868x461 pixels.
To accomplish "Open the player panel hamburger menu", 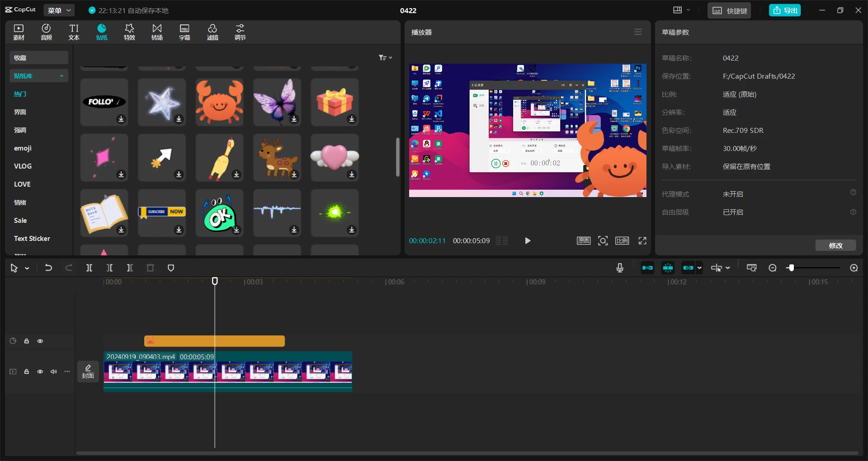I will click(638, 32).
